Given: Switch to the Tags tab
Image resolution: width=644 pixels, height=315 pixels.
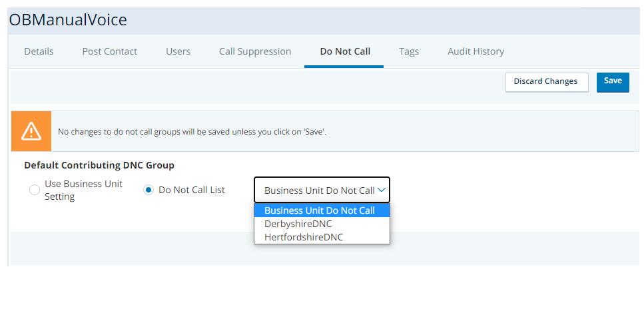Looking at the screenshot, I should point(409,51).
